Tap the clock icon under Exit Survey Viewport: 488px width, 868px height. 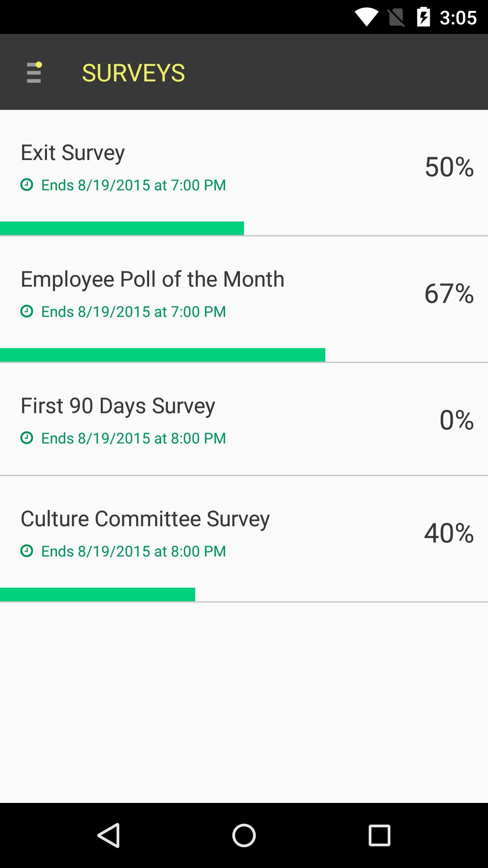pyautogui.click(x=27, y=185)
